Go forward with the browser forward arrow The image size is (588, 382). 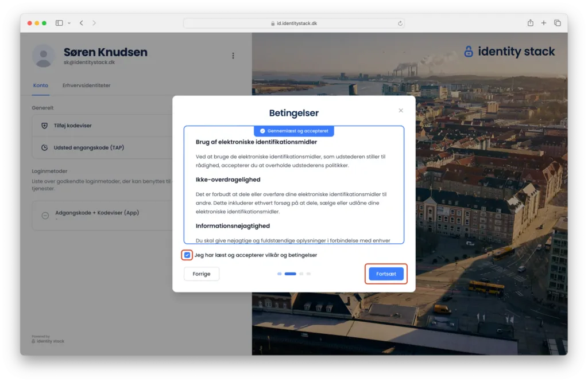click(94, 23)
